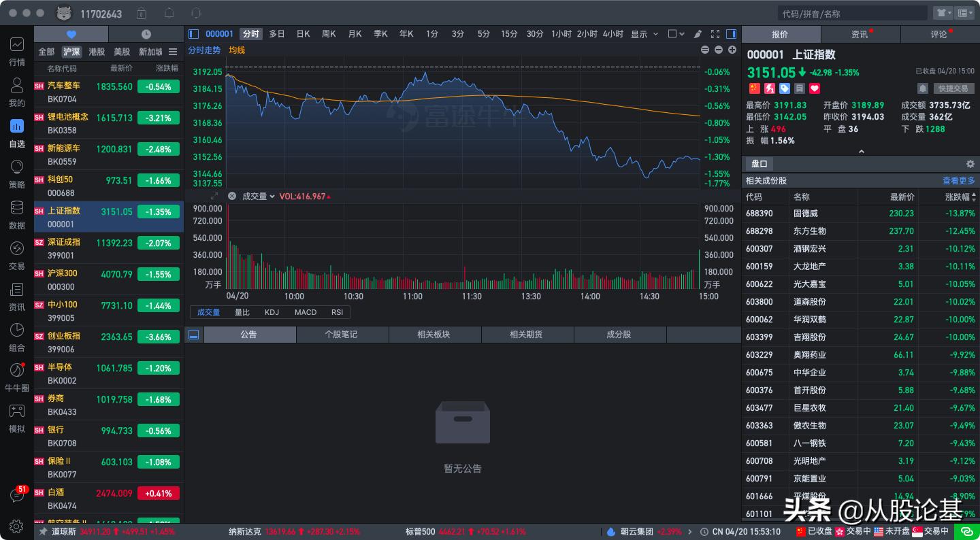Select the pencil drawing tool above the chart
Viewport: 980px width, 540px height.
[x=698, y=33]
